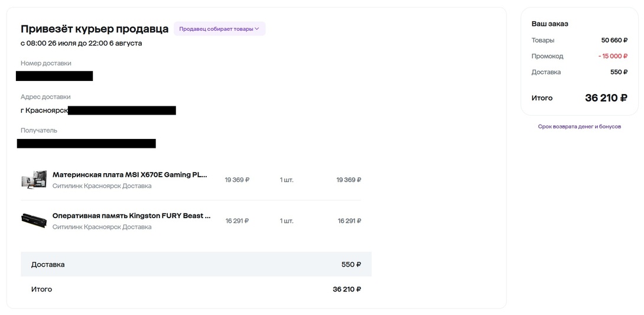The image size is (644, 315).
Task: Click the 'Привезёт курьер продавца' heading
Action: pos(95,29)
